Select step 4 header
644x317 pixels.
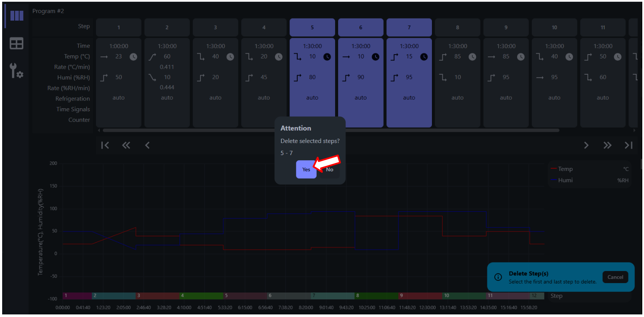(264, 27)
